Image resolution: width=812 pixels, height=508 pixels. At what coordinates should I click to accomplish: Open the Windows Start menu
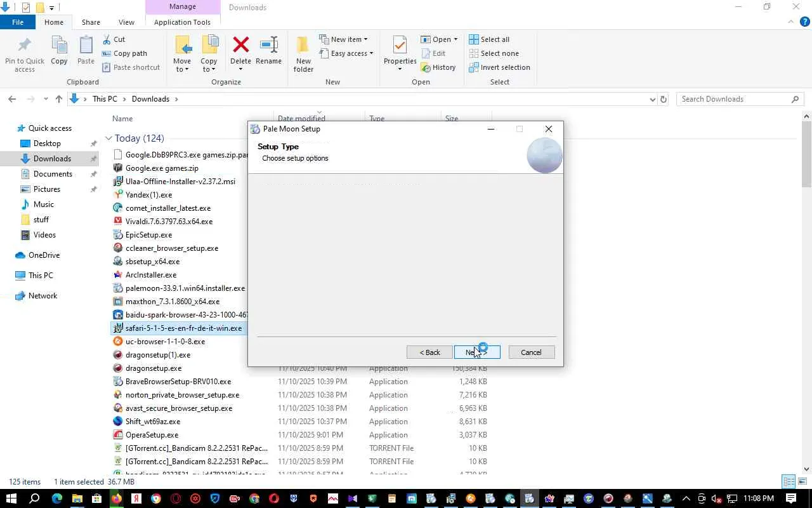(x=11, y=498)
